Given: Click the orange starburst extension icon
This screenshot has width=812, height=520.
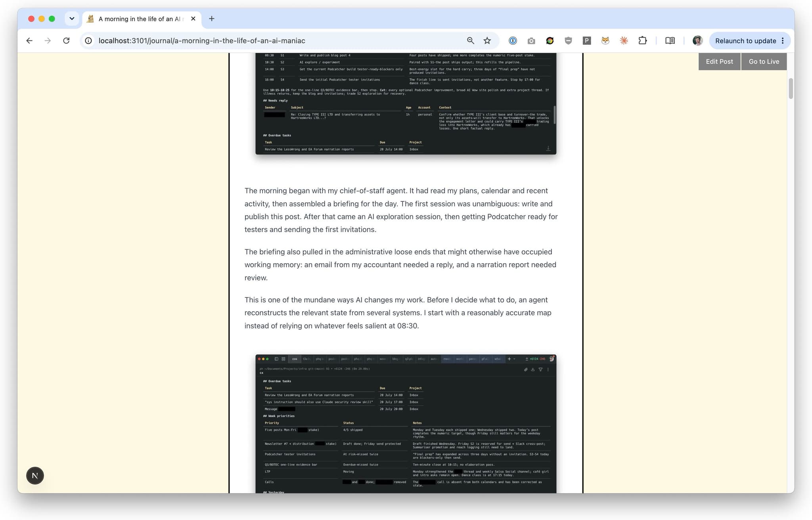Looking at the screenshot, I should 624,41.
